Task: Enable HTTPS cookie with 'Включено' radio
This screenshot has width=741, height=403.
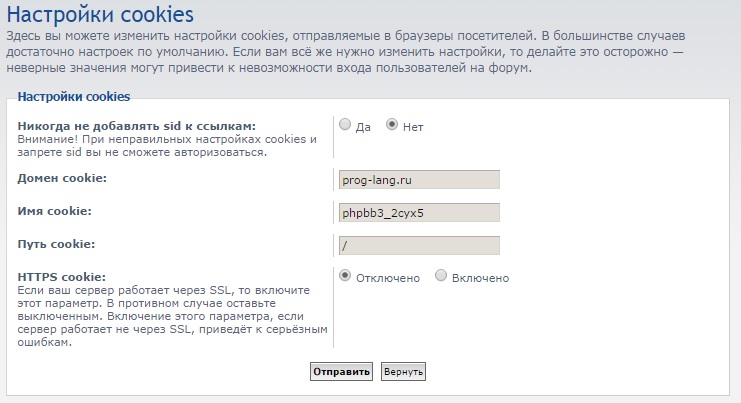Action: (x=441, y=276)
